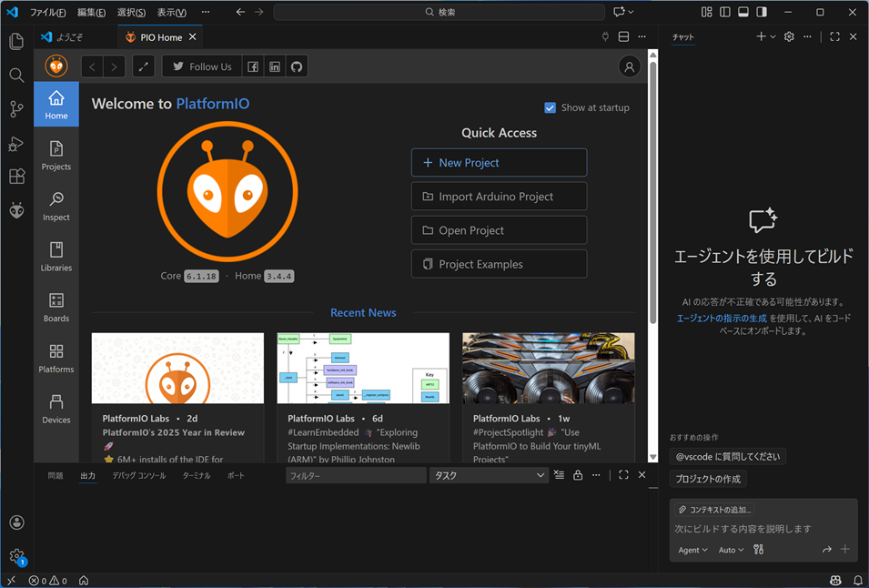Switch to the ターミナル panel tab

point(196,475)
